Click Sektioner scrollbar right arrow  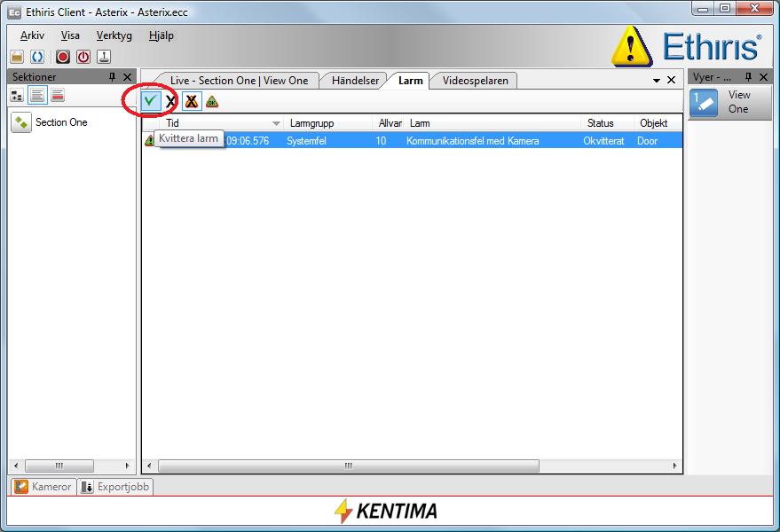coord(127,465)
